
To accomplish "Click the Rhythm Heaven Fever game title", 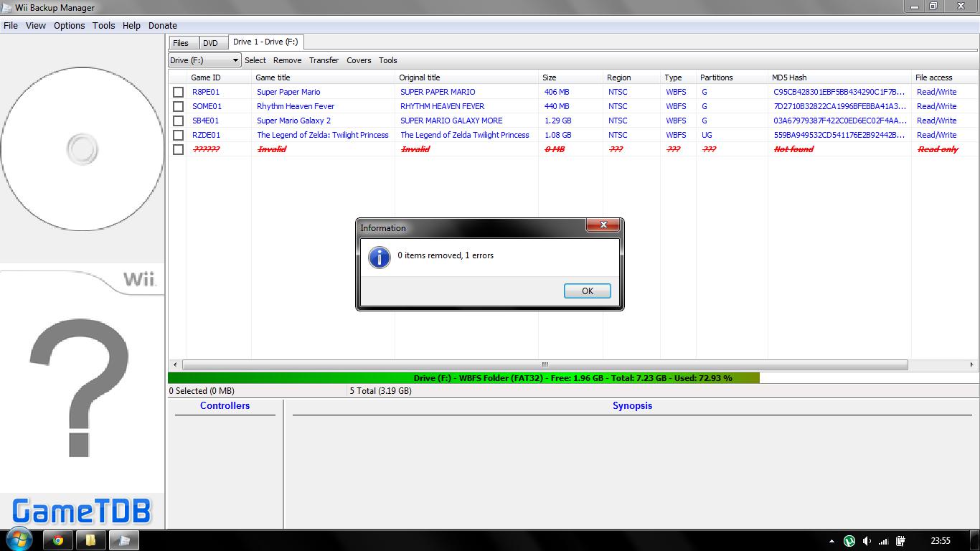I will tap(296, 106).
